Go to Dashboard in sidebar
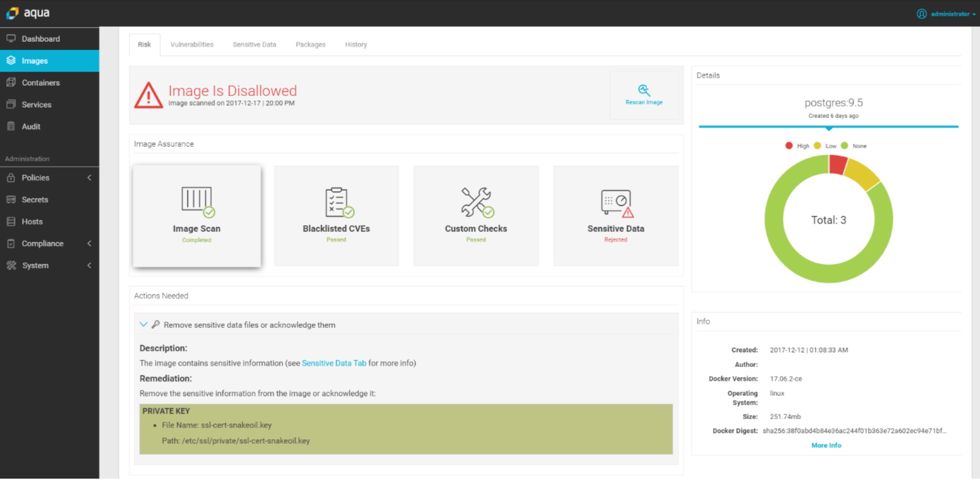Image resolution: width=980 pixels, height=480 pixels. 41,39
